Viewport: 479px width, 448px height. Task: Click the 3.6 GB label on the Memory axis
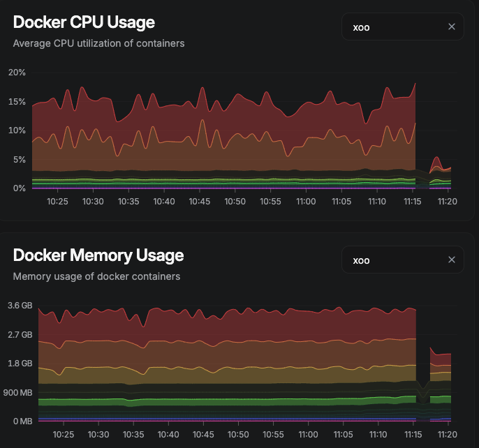coord(20,306)
